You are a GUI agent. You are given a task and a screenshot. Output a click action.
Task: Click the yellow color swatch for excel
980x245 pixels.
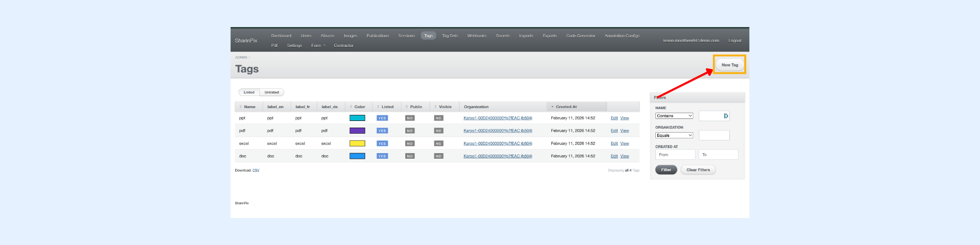click(x=357, y=143)
